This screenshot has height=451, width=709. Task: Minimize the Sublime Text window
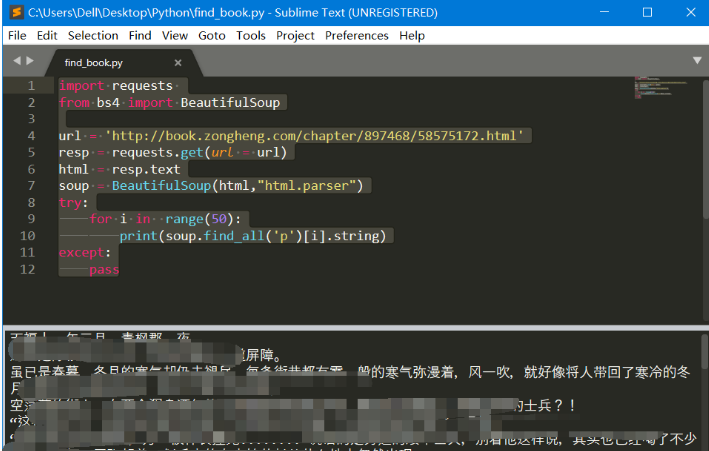click(601, 12)
